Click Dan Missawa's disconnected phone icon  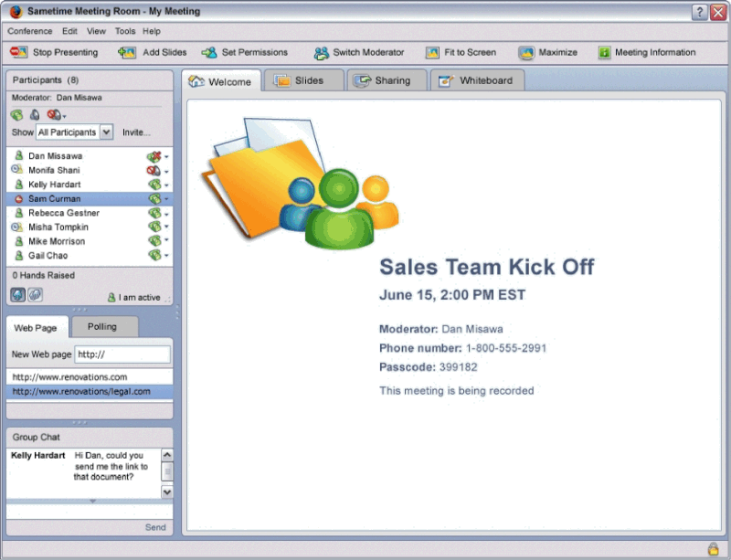point(154,156)
